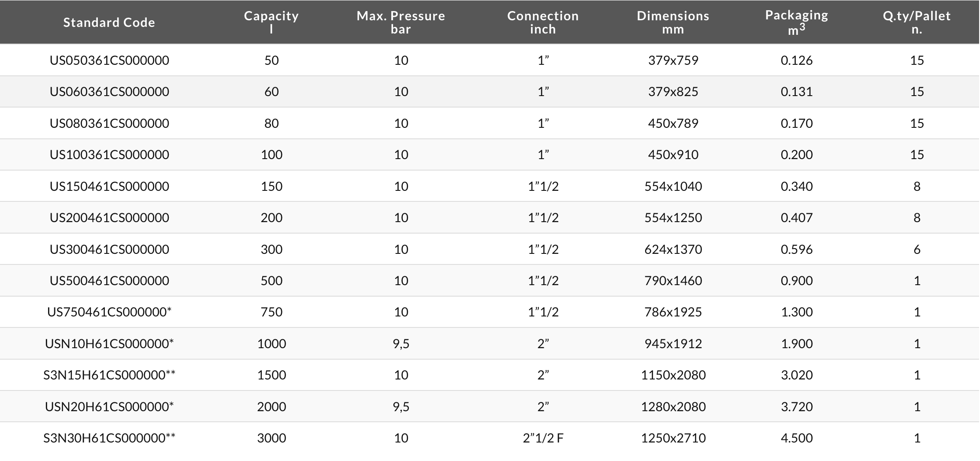
Task: Select code US050361CS000000
Action: pyautogui.click(x=109, y=60)
